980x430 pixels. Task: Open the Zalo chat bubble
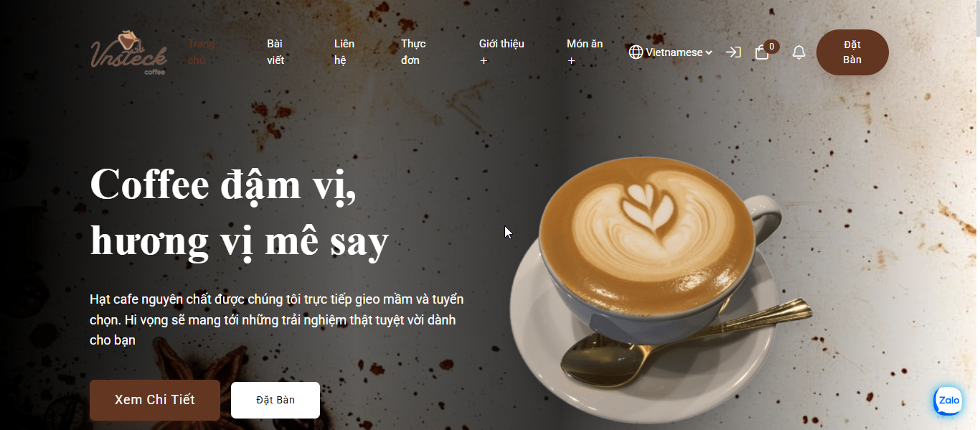tap(948, 401)
